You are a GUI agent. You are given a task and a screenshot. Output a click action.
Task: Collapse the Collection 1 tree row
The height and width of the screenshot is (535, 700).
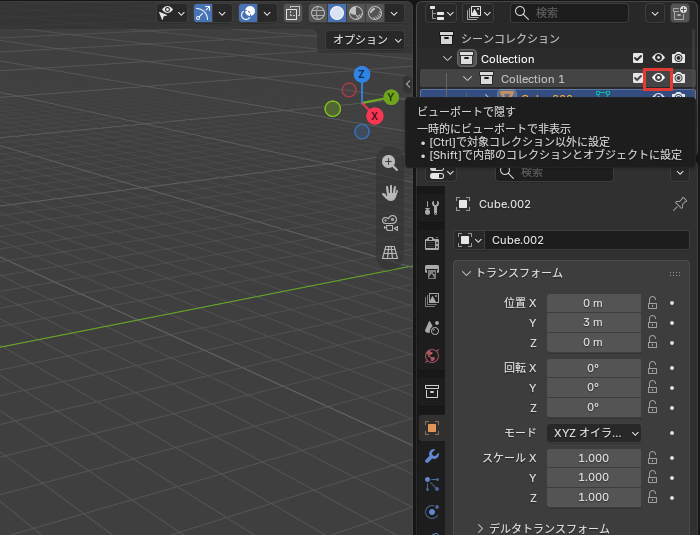click(467, 79)
